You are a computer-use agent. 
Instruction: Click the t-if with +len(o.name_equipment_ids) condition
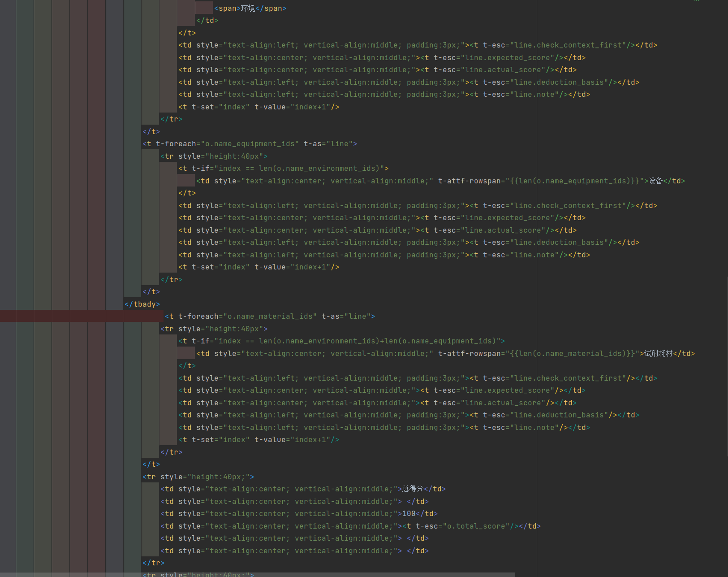pyautogui.click(x=342, y=341)
